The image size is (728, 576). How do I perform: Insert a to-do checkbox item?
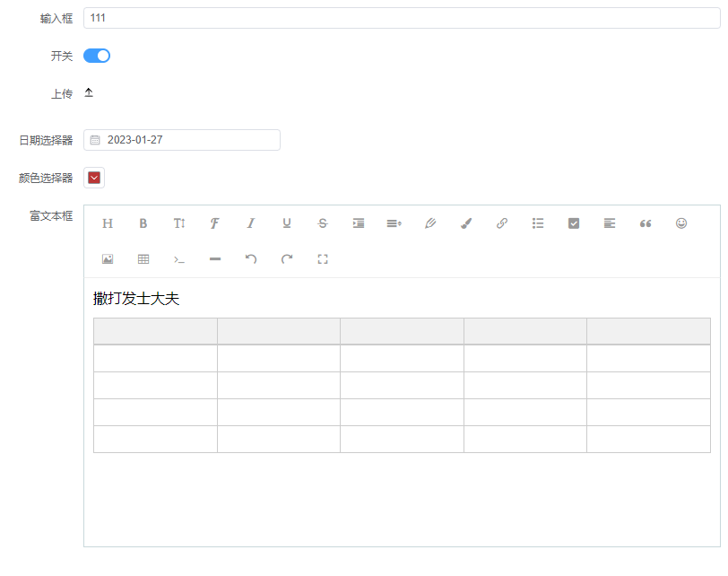(x=574, y=223)
